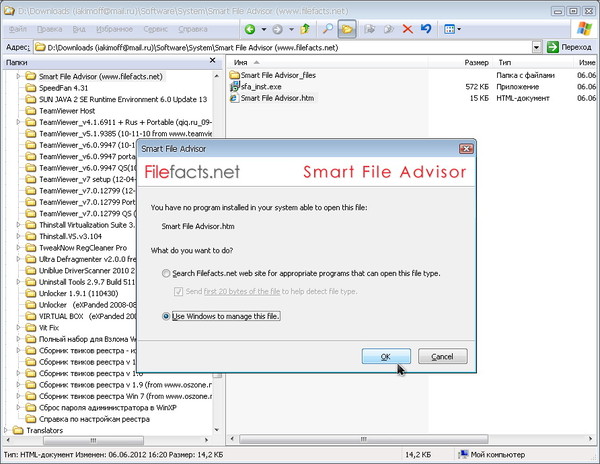
Task: Expand Thinstall Virtualization Suite tree node
Action: (x=18, y=225)
